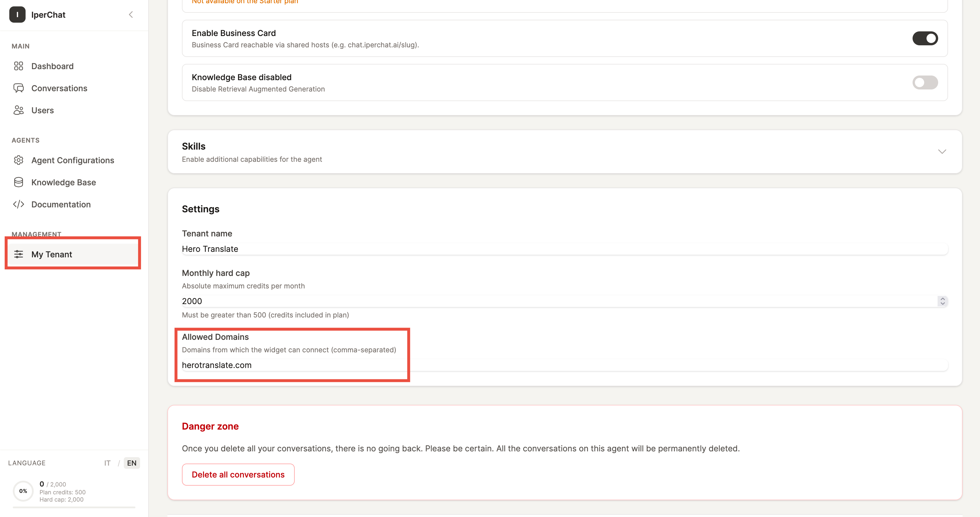The height and width of the screenshot is (517, 980).
Task: Click Delete all conversations
Action: [238, 474]
